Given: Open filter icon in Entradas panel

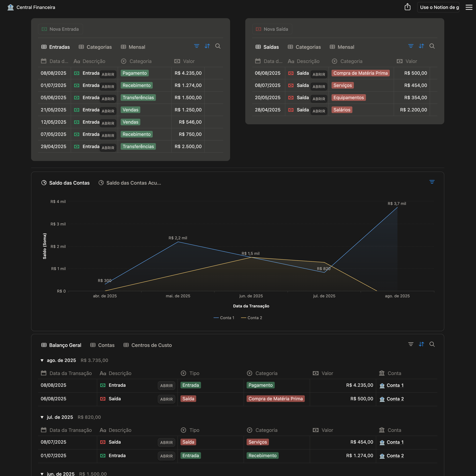Looking at the screenshot, I should [196, 46].
